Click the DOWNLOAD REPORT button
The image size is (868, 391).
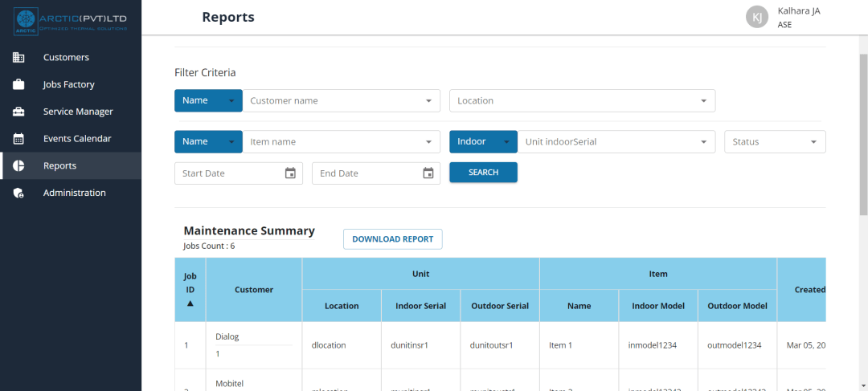click(392, 239)
